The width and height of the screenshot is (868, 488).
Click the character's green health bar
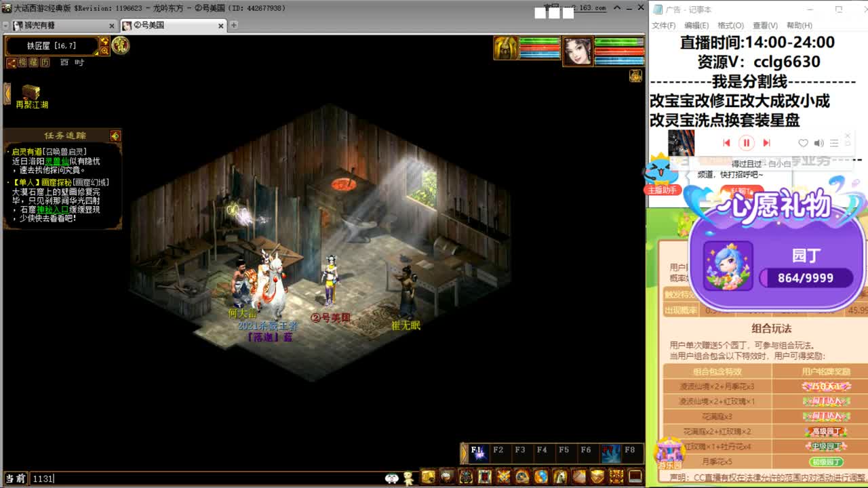click(618, 42)
